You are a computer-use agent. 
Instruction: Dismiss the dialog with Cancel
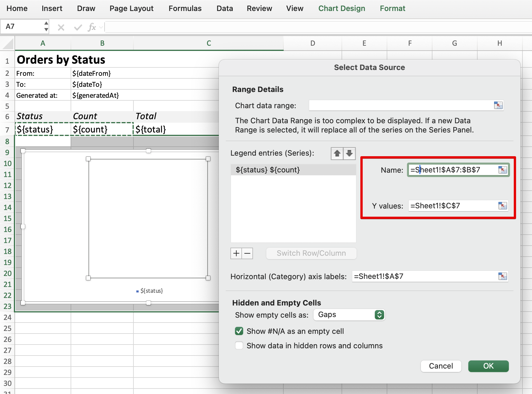coord(441,366)
